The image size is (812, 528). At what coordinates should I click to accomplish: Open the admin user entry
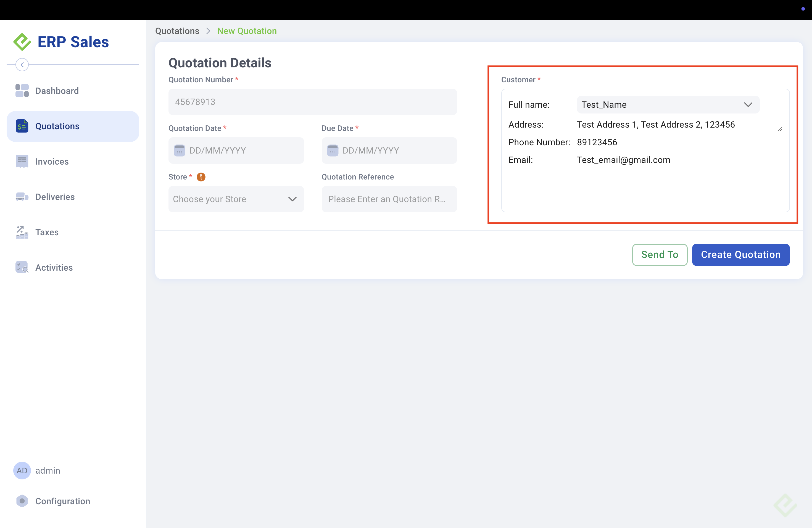pos(73,471)
